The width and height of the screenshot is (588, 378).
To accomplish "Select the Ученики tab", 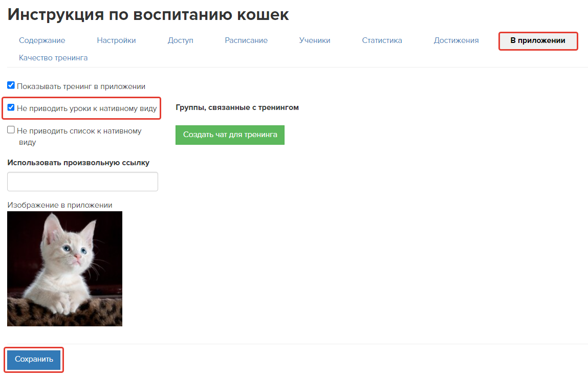I will point(315,40).
